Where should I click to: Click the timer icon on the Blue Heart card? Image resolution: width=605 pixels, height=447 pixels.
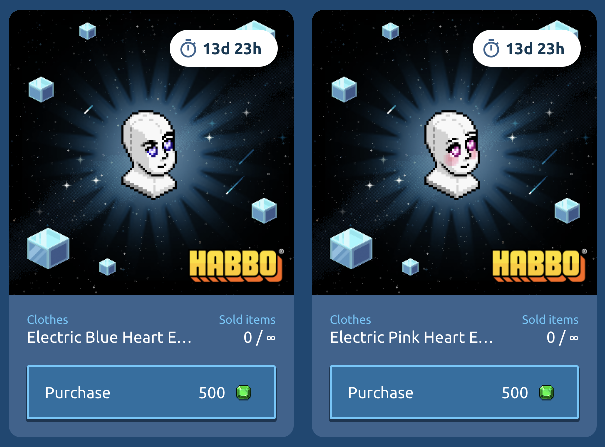188,49
